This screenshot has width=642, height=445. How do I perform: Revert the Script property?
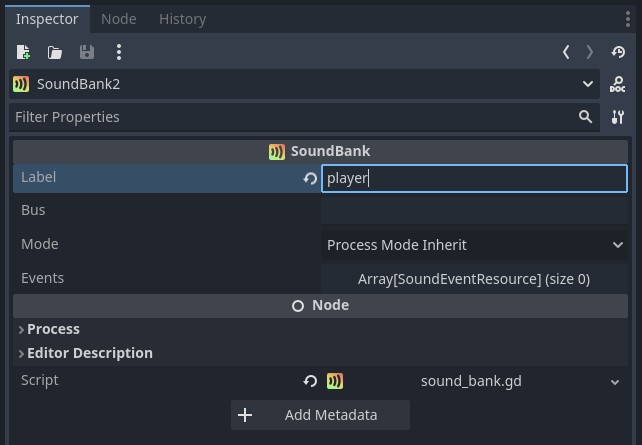[310, 381]
